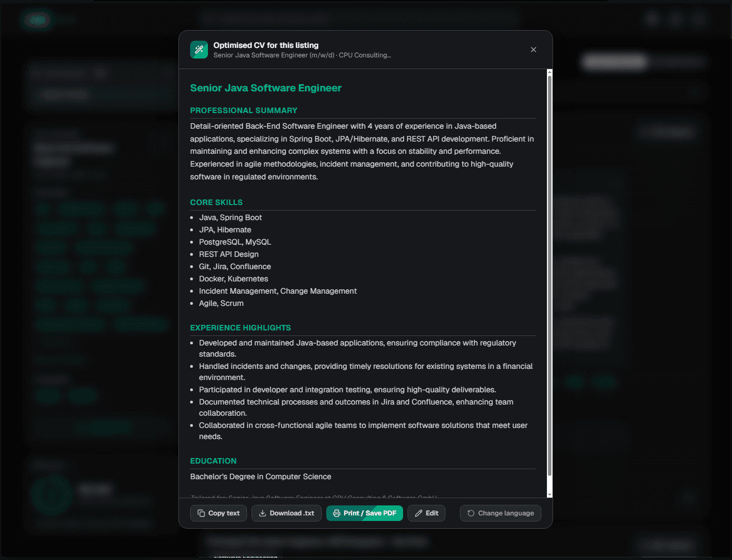Viewport: 732px width, 560px height.
Task: Click the 'EXPERIENCE HIGHLIGHTS' section heading
Action: pos(240,328)
